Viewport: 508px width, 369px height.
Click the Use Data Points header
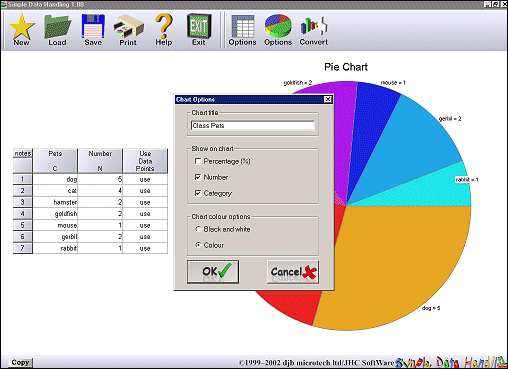click(x=145, y=161)
